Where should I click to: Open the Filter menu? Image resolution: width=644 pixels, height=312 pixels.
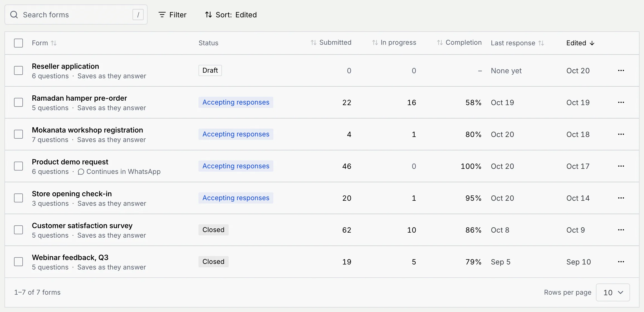[x=172, y=15]
